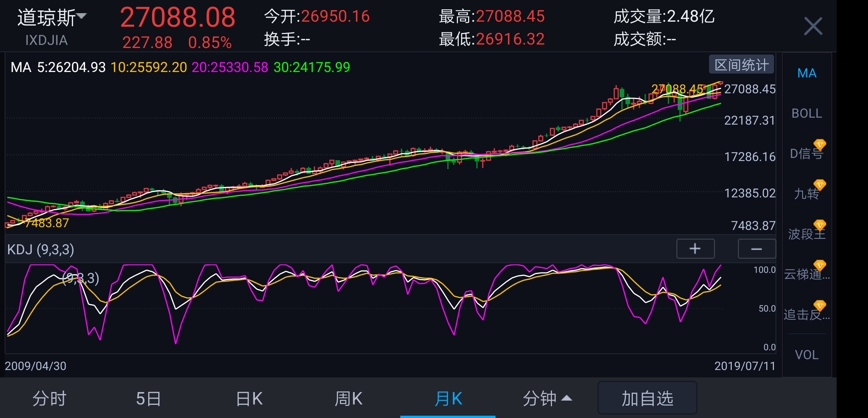Close the landscape chart view
The image size is (868, 418).
pyautogui.click(x=813, y=26)
